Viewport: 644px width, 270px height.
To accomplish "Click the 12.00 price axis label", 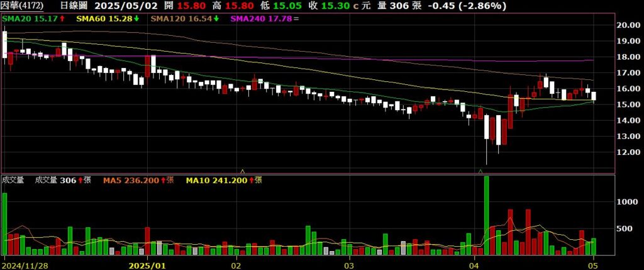I will point(630,152).
